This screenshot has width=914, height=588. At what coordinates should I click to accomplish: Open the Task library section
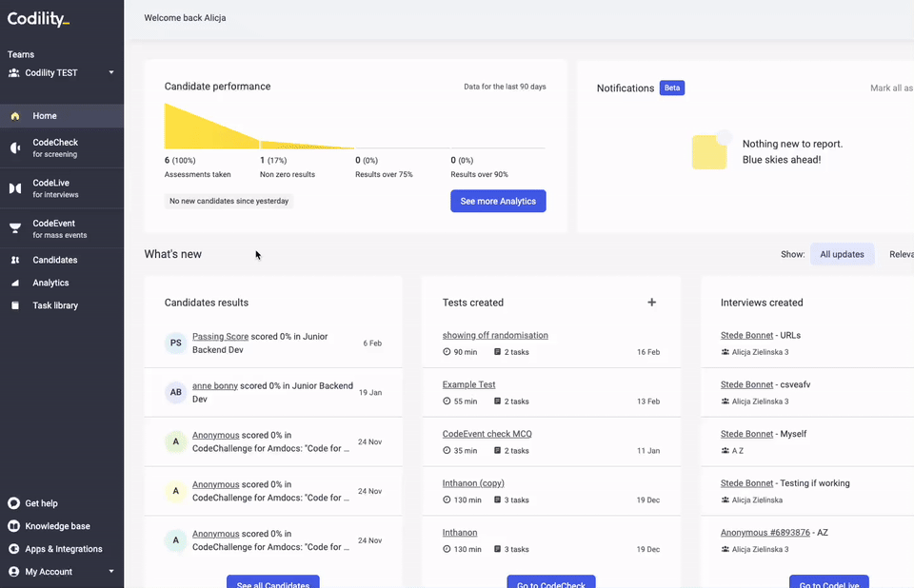62,305
